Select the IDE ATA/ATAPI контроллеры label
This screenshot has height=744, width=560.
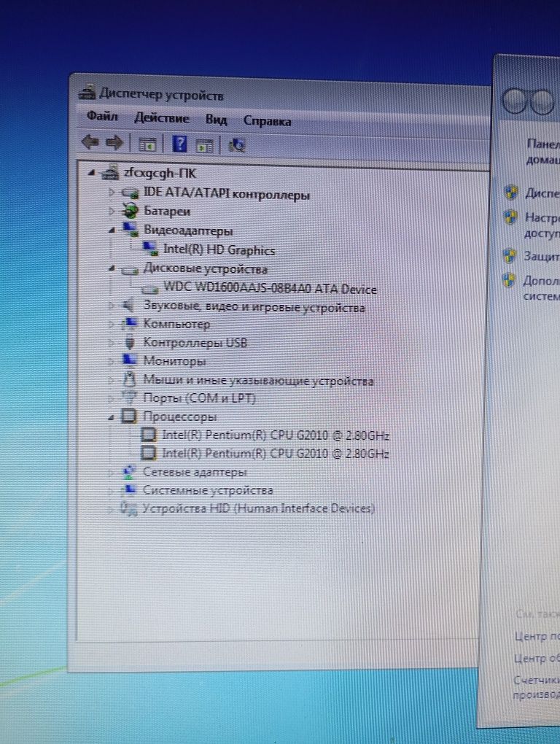click(x=227, y=193)
